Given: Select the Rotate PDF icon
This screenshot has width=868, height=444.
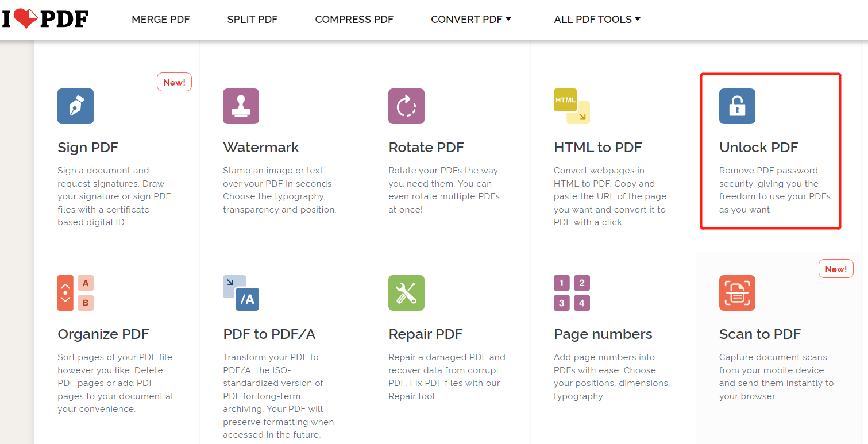Looking at the screenshot, I should tap(406, 106).
